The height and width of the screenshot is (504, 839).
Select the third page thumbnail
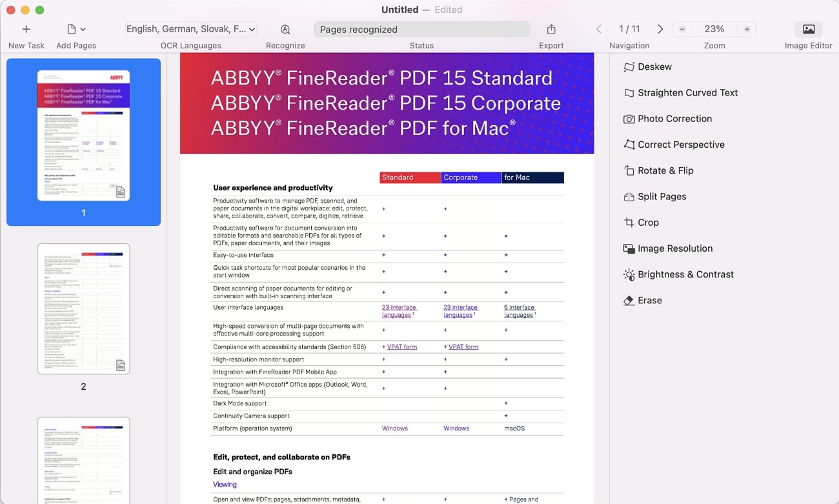(83, 460)
